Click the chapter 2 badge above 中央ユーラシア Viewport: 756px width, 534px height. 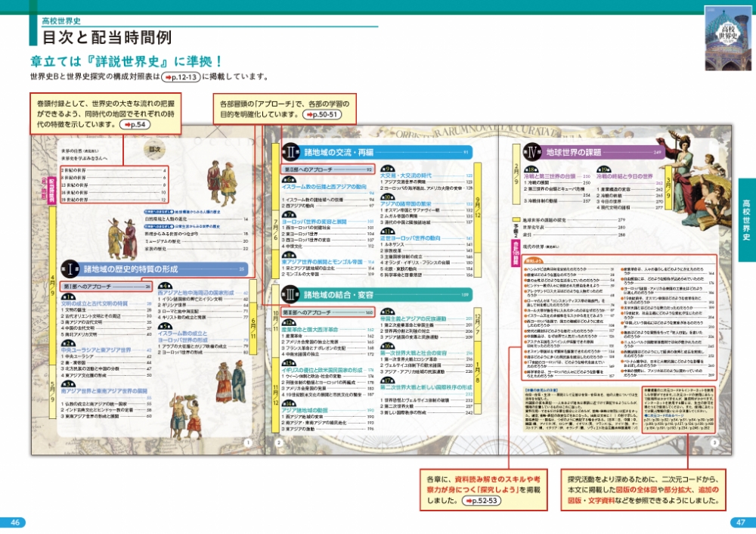click(68, 343)
